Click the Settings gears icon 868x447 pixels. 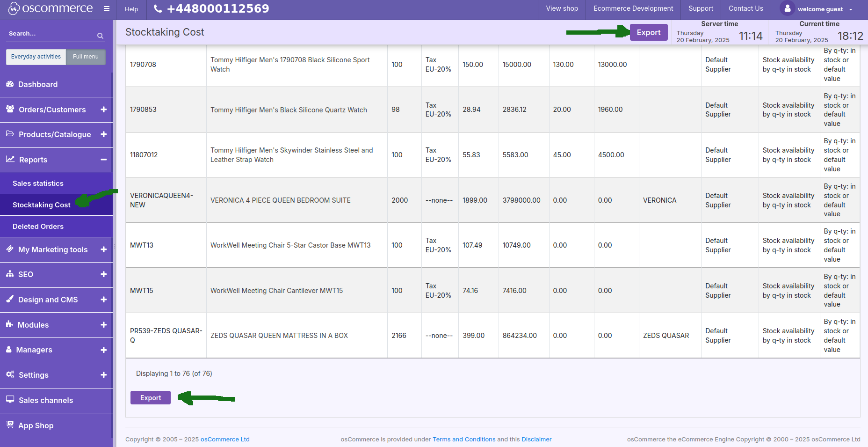coord(10,374)
